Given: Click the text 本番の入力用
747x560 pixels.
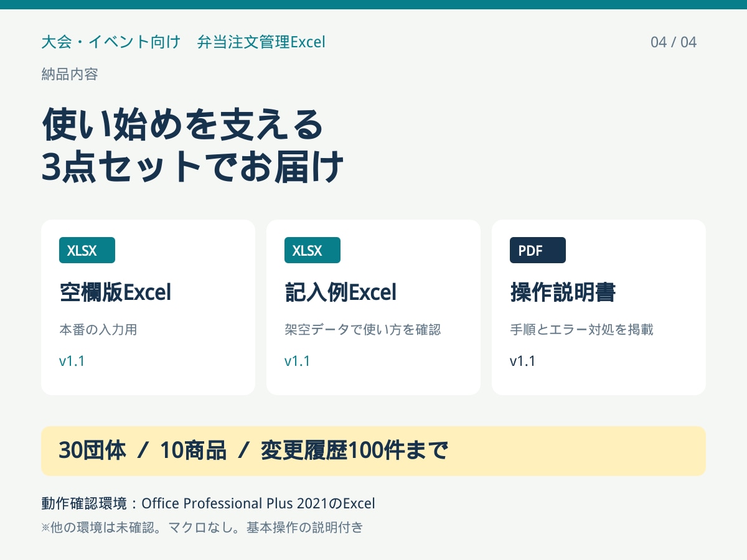Looking at the screenshot, I should pyautogui.click(x=98, y=330).
